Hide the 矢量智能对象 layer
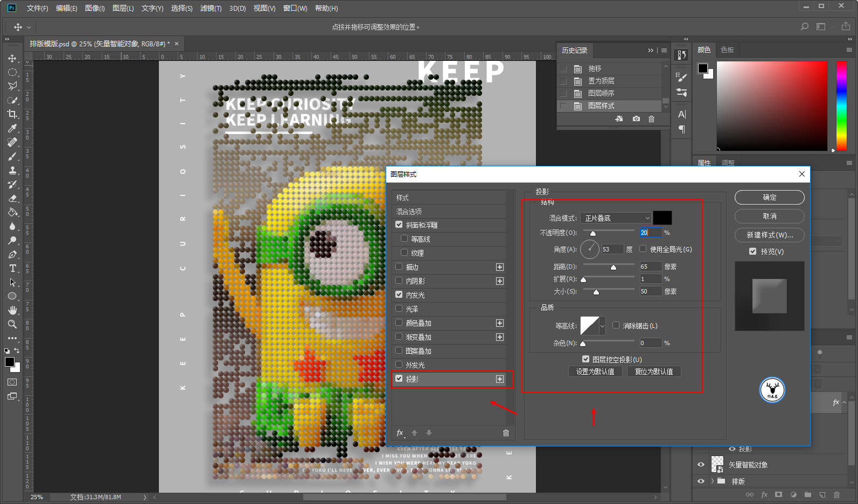Image resolution: width=858 pixels, height=504 pixels. [x=701, y=464]
